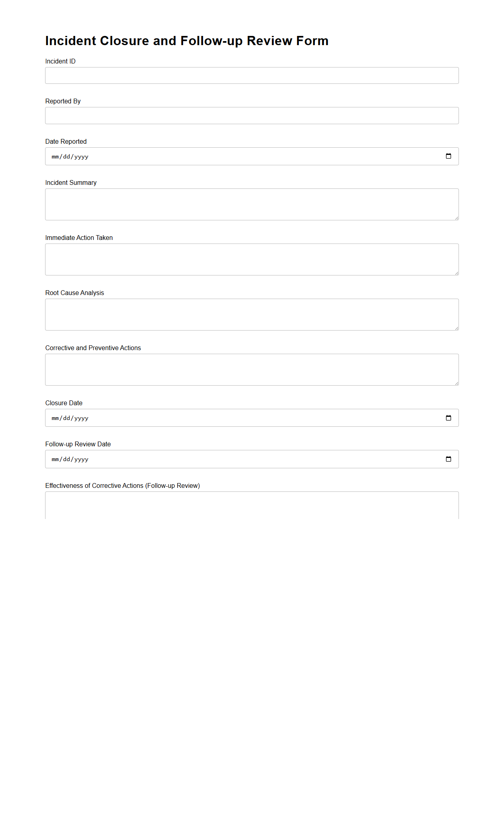Open the Date Reported calendar picker
This screenshot has height=826, width=504.
(x=448, y=156)
